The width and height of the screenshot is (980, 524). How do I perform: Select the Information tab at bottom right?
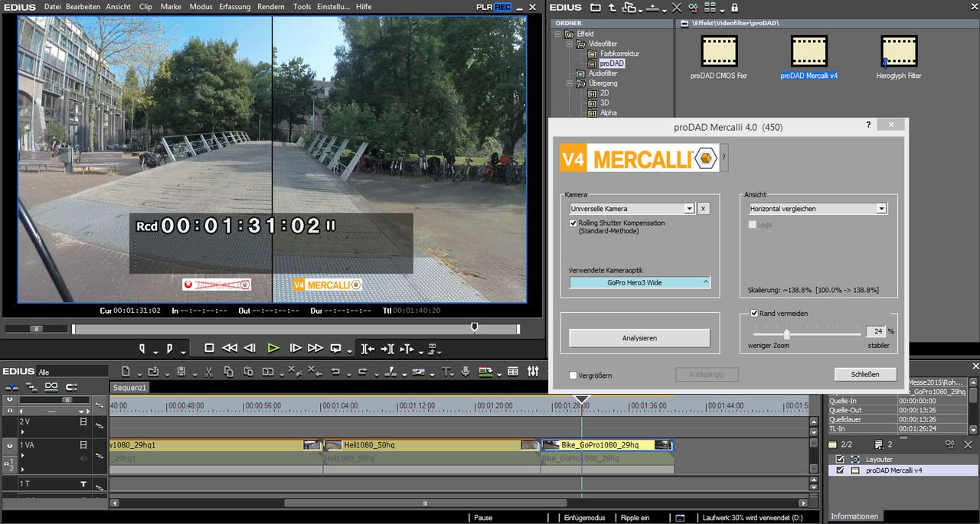pos(854,516)
